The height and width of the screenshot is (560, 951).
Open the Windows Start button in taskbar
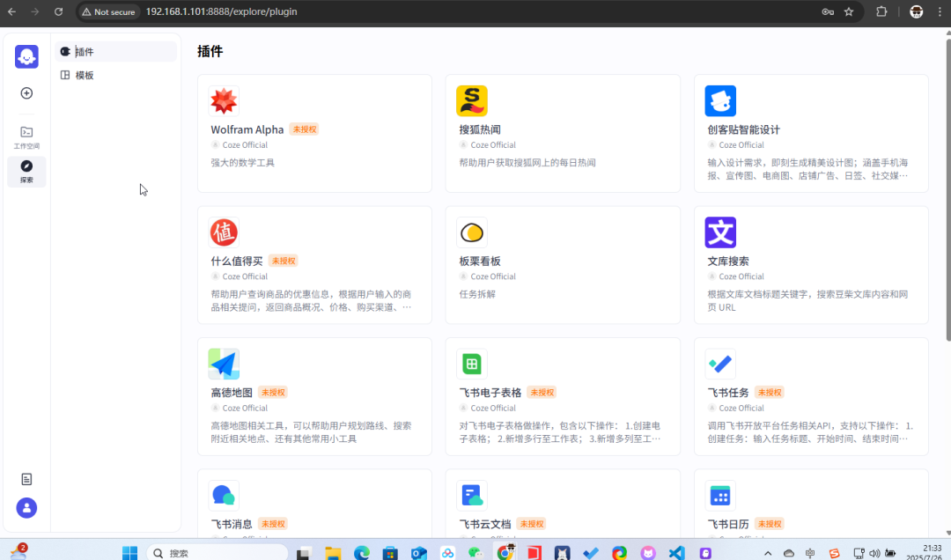coord(129,553)
